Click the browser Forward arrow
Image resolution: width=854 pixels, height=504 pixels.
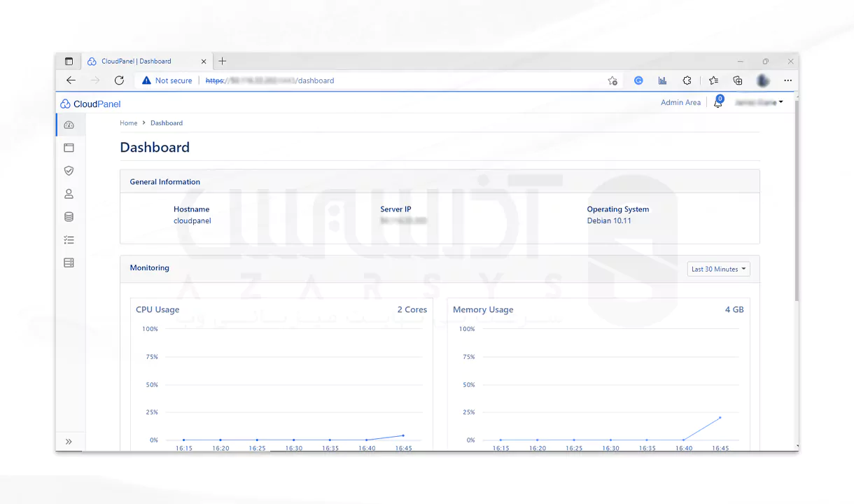[95, 80]
